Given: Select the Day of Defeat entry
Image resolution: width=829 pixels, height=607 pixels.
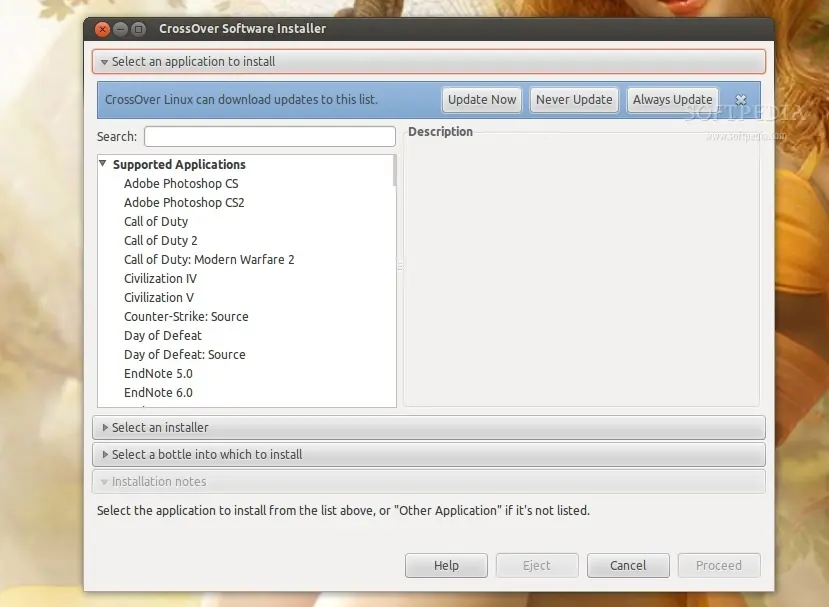Looking at the screenshot, I should coord(163,336).
